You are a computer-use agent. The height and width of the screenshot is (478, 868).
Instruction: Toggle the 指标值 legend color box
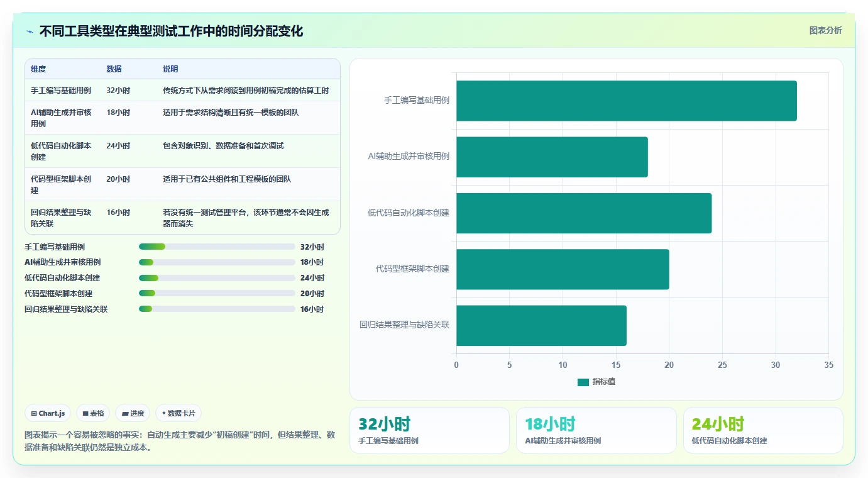pos(583,382)
